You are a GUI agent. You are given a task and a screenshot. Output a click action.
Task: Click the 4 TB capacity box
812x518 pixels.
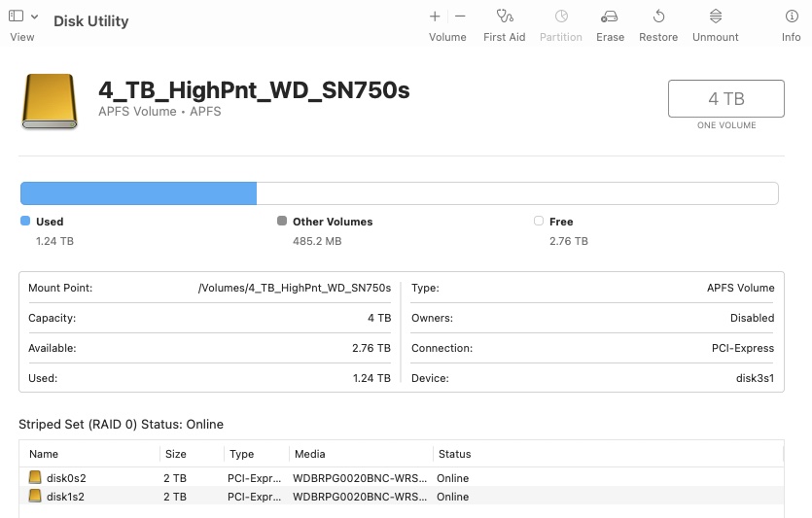pos(726,98)
